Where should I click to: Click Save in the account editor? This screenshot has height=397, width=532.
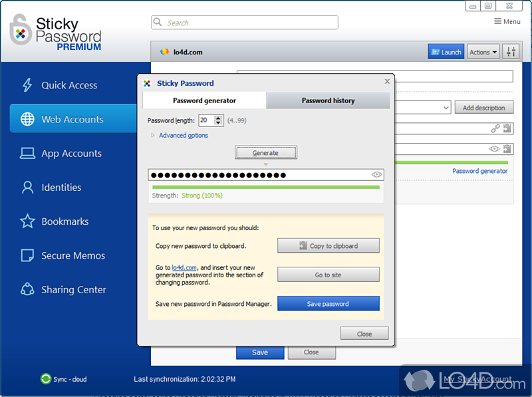click(x=260, y=352)
